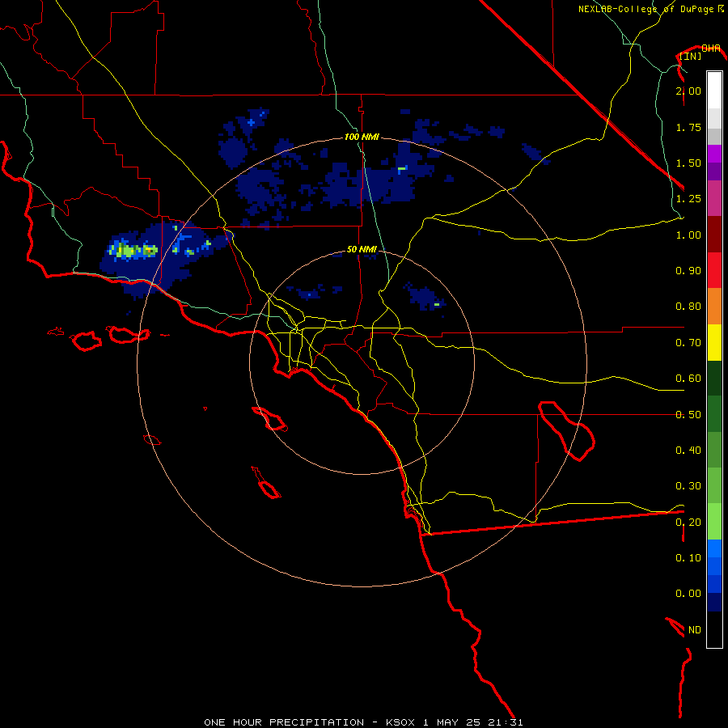The height and width of the screenshot is (728, 728).
Task: Select the light blue legend swatch near 0.10
Action: [714, 548]
